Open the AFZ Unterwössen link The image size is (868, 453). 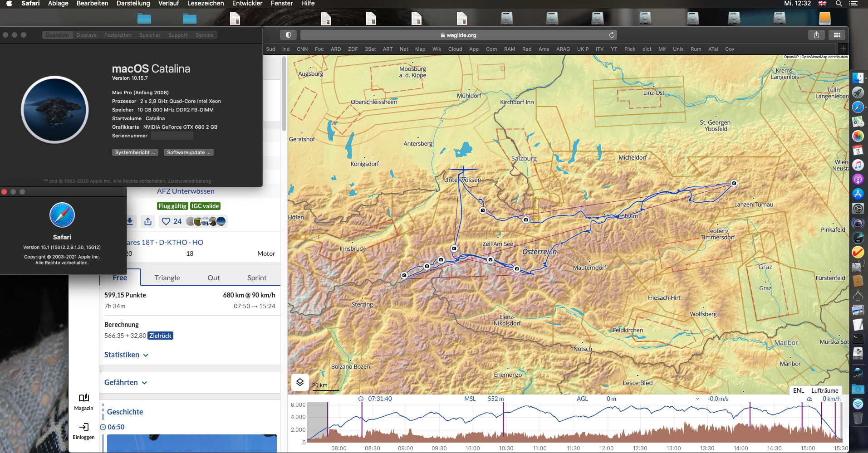(x=186, y=191)
